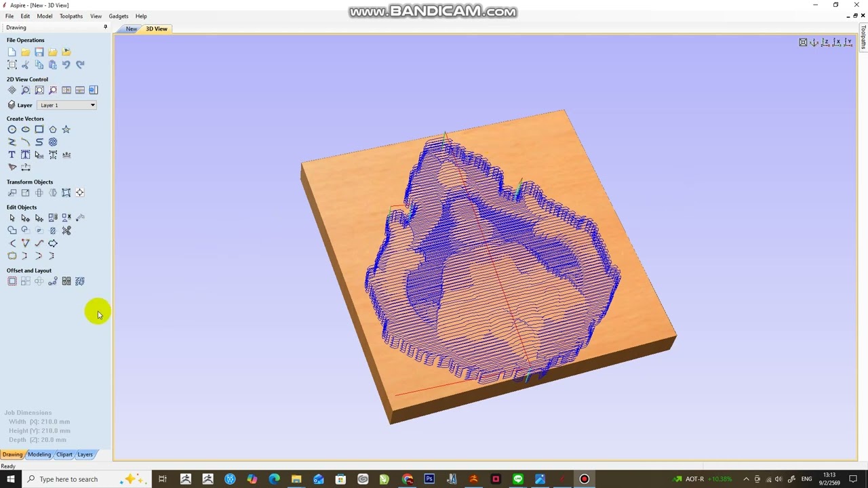Image resolution: width=868 pixels, height=488 pixels.
Task: Ungroup the selected objects
Action: pyautogui.click(x=66, y=218)
